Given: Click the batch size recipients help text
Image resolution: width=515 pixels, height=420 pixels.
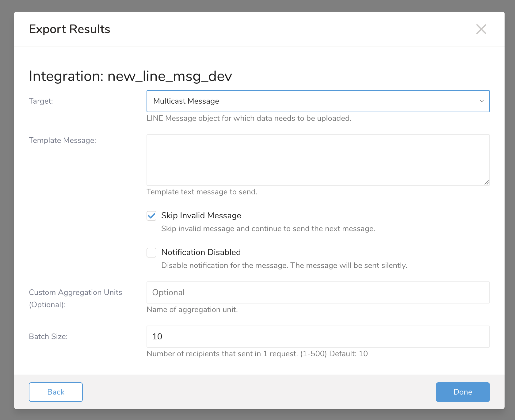Looking at the screenshot, I should tap(257, 354).
